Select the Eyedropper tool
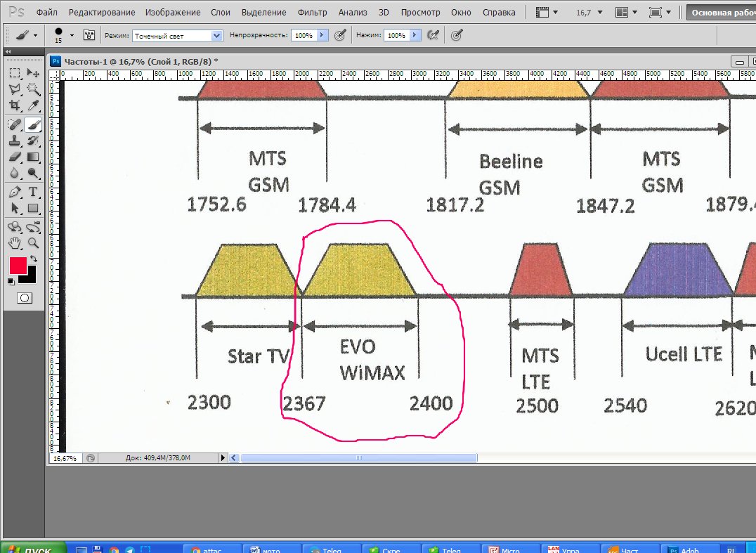This screenshot has height=553, width=756. [33, 105]
